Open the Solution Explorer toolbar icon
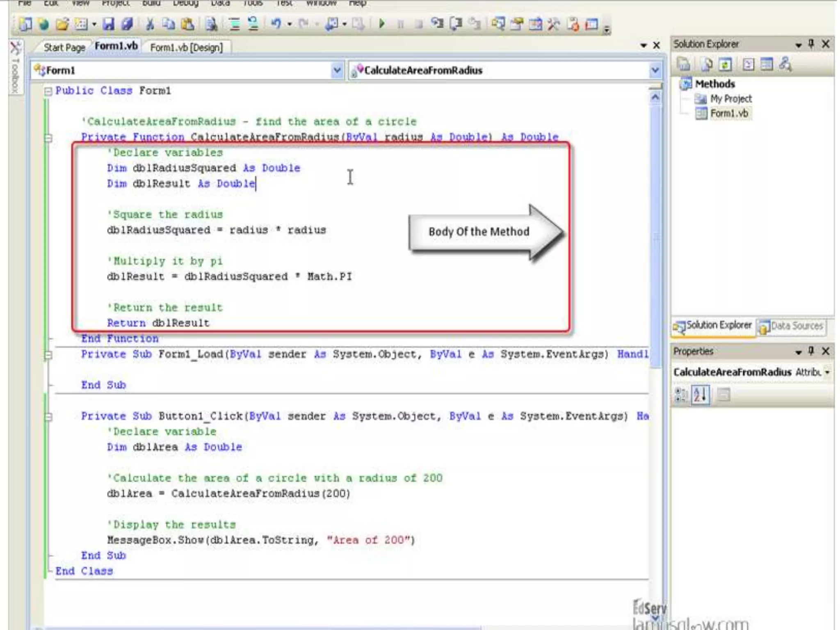The image size is (840, 630). point(498,24)
